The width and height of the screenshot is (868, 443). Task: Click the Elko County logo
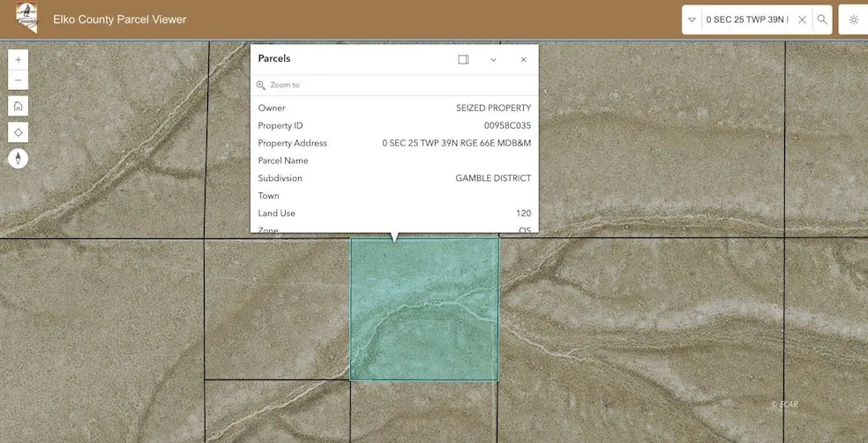[26, 19]
